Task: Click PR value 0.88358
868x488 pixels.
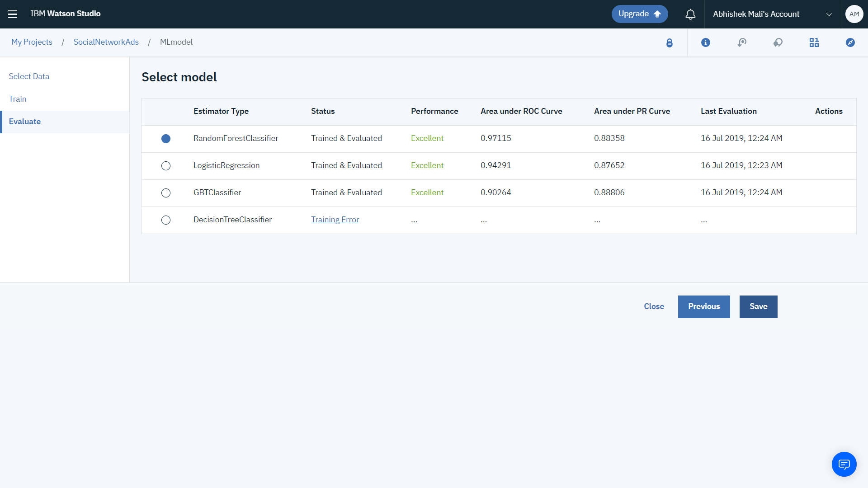Action: [x=609, y=138]
